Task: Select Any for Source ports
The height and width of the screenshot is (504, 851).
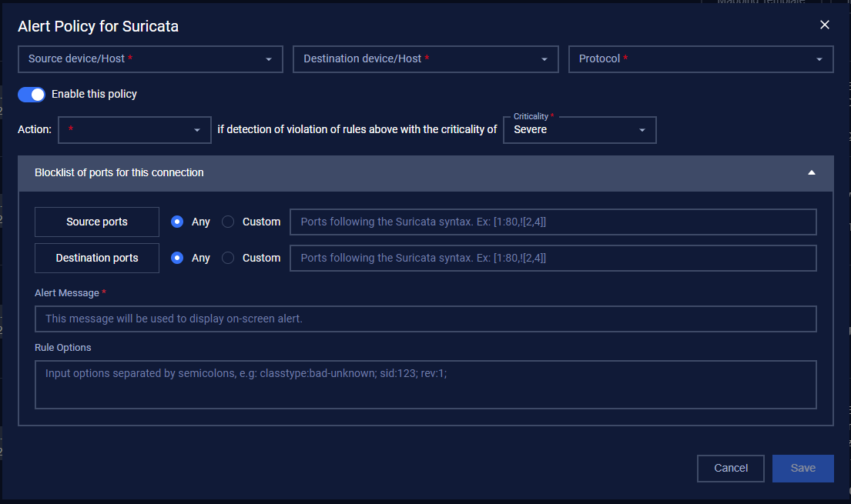Action: tap(177, 222)
